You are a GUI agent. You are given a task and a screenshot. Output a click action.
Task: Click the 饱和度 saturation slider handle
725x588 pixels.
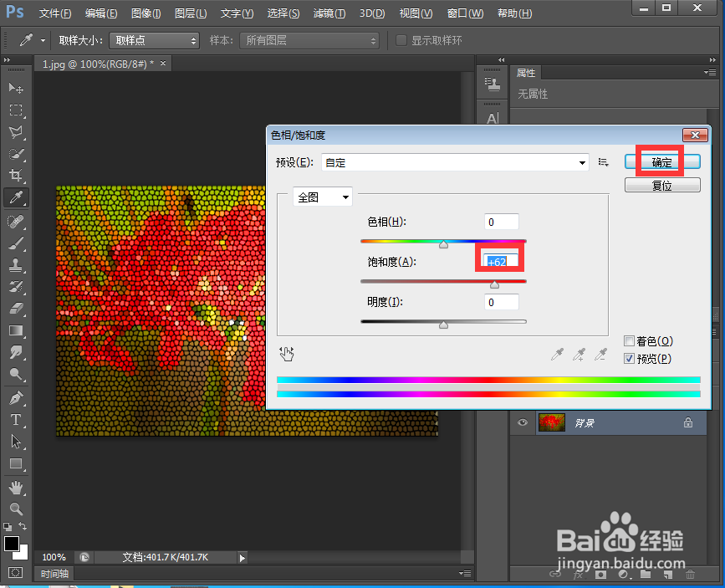pos(494,284)
